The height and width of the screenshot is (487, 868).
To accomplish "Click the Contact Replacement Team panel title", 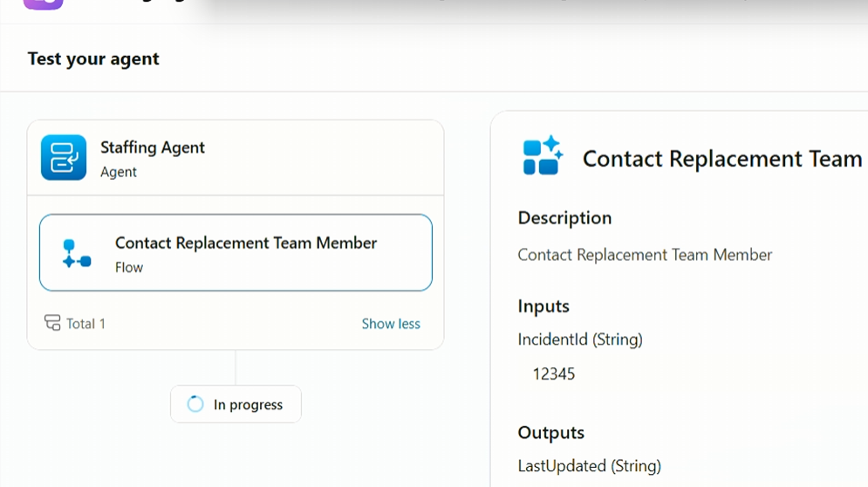I will [x=722, y=159].
